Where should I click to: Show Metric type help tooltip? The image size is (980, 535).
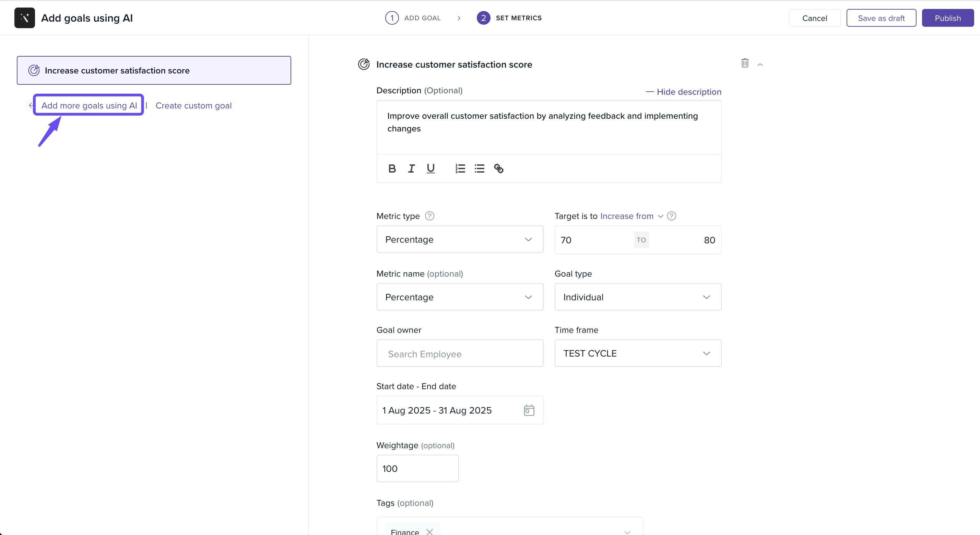pyautogui.click(x=429, y=216)
